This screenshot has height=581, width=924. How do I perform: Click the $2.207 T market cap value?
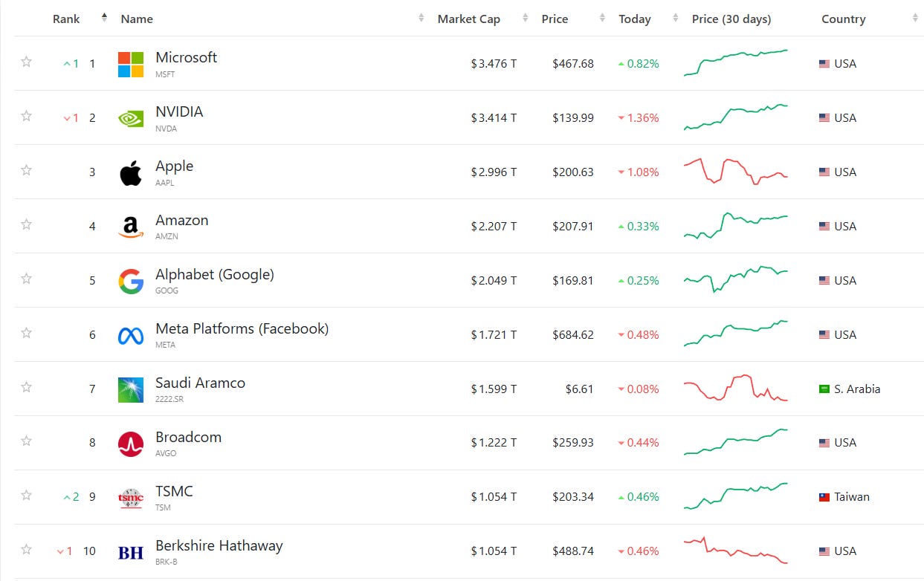point(494,227)
